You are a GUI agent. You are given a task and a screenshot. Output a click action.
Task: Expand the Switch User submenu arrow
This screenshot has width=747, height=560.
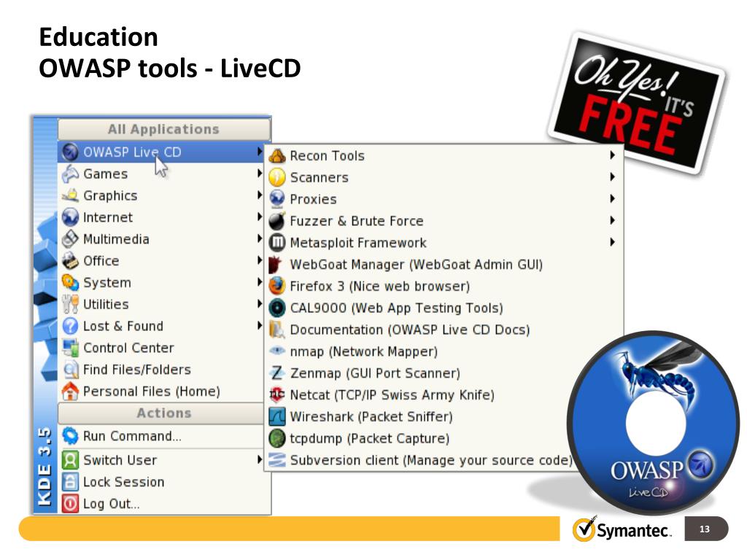pos(260,459)
